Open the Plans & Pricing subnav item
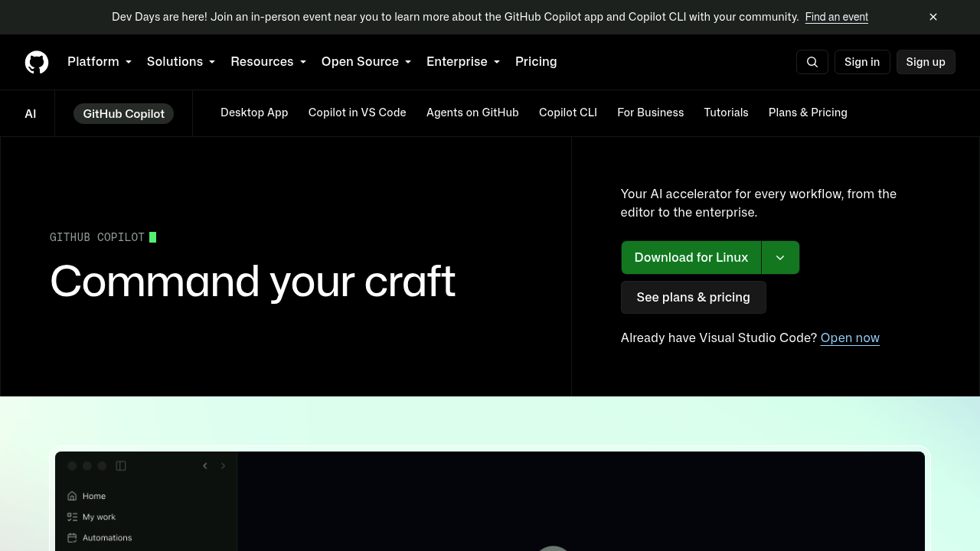Screen dimensions: 980x551 pos(808,112)
